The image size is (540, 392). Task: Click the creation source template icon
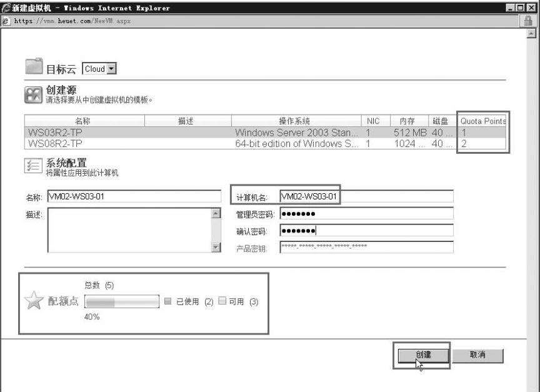34,95
